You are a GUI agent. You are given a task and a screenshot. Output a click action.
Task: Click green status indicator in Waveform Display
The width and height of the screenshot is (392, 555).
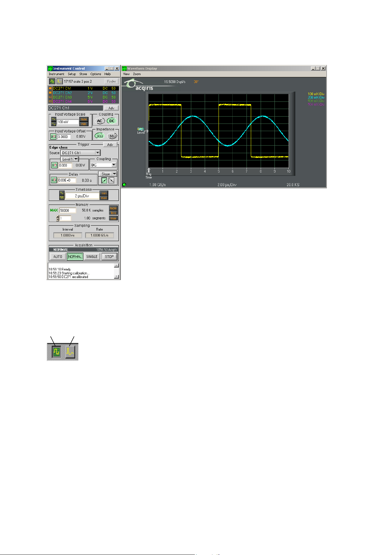pyautogui.click(x=124, y=184)
